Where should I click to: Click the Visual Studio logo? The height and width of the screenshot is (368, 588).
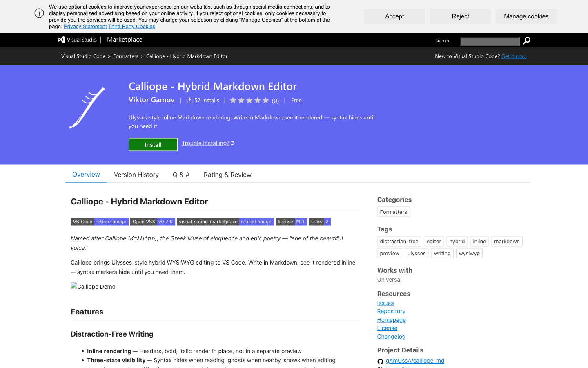coord(77,40)
